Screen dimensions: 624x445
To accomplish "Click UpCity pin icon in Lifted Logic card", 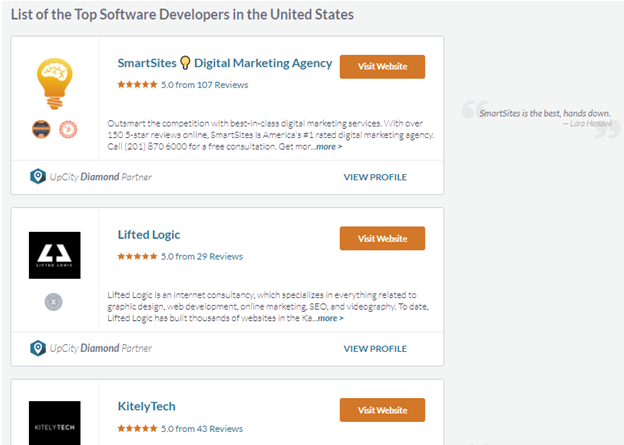I will pyautogui.click(x=38, y=348).
